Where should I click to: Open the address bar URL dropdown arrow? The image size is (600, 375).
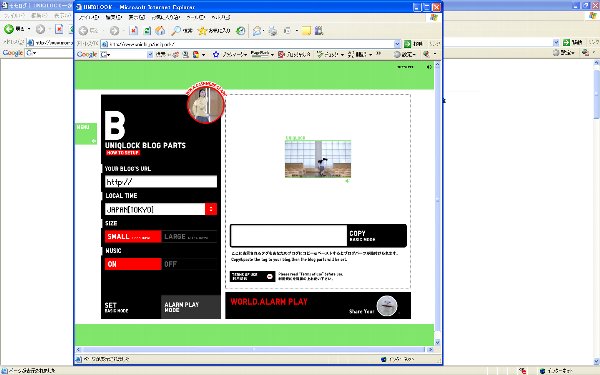point(397,44)
